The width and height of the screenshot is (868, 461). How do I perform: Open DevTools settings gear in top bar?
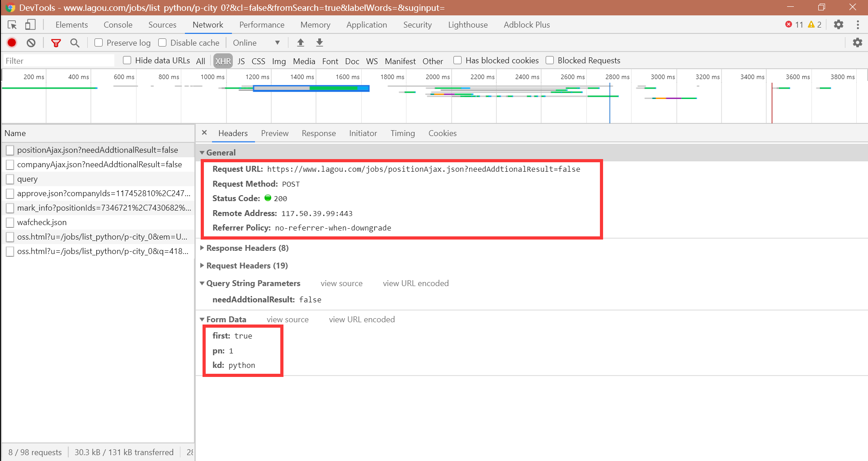click(839, 24)
